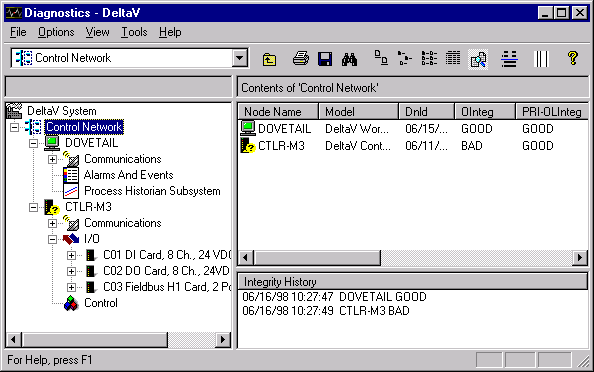Collapse the CTLR-M3 tree node
Viewport: 594px width, 372px height.
(33, 207)
